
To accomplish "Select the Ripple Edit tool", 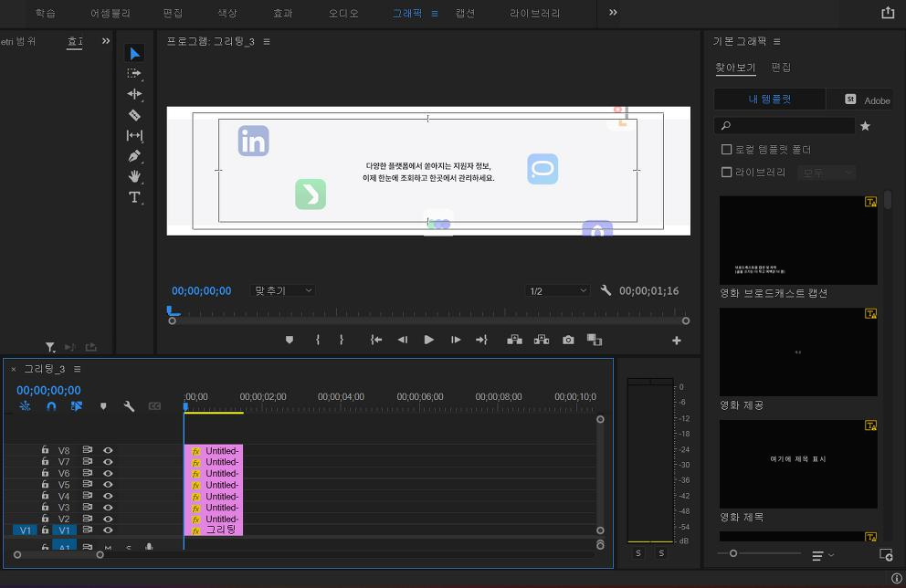I will click(134, 93).
